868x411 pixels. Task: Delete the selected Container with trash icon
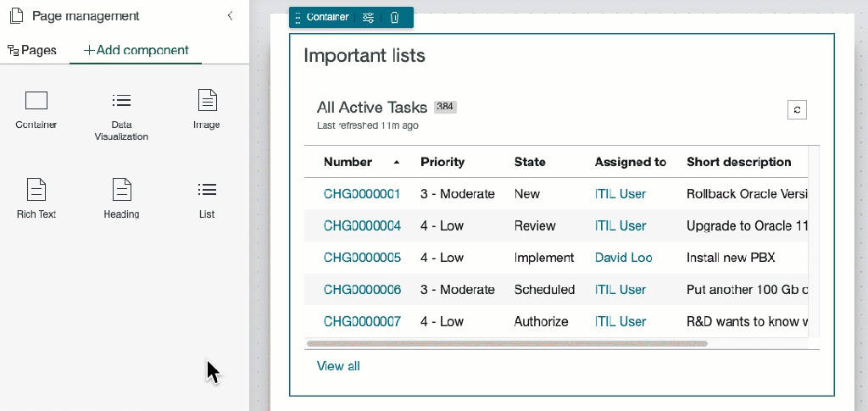coord(394,17)
